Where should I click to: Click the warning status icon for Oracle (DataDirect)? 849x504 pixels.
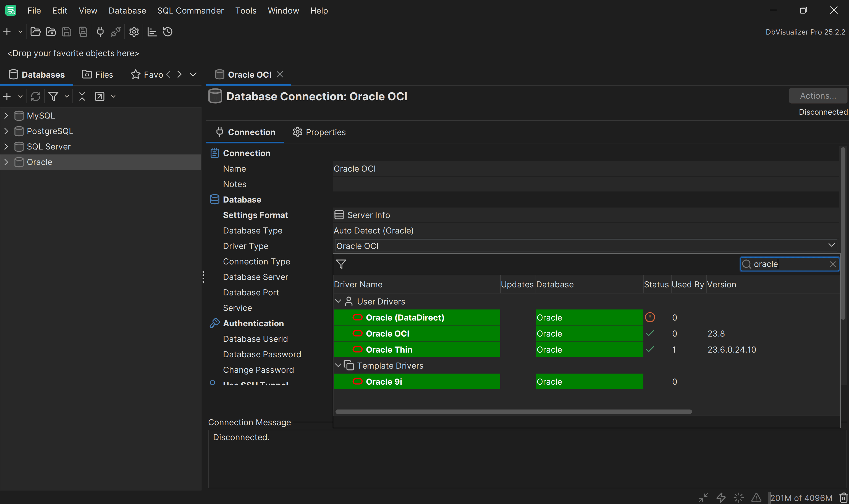coord(650,317)
